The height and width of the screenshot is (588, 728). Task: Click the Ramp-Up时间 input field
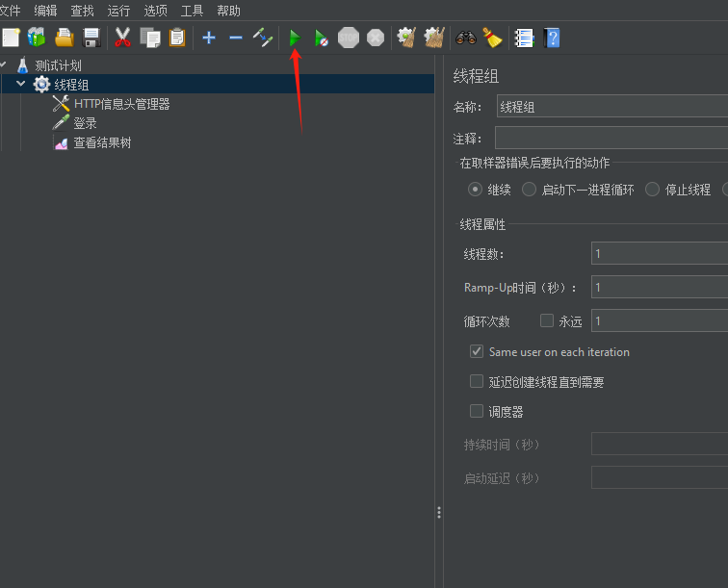coord(660,287)
